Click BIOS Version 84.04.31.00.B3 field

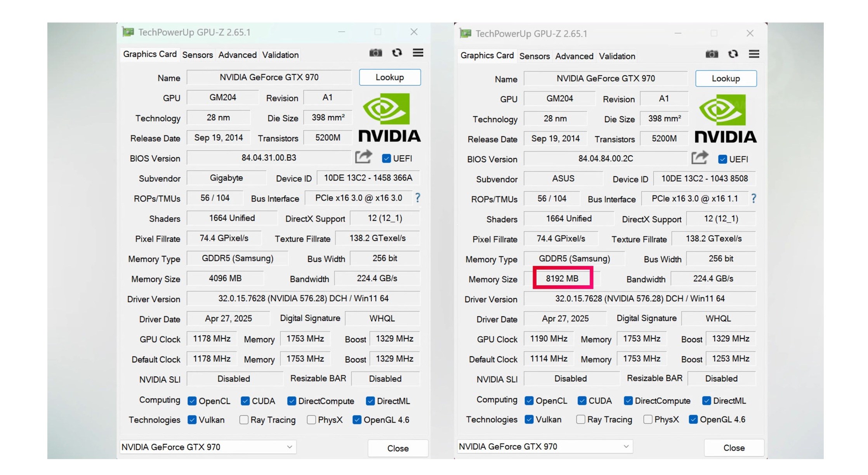[x=269, y=158]
